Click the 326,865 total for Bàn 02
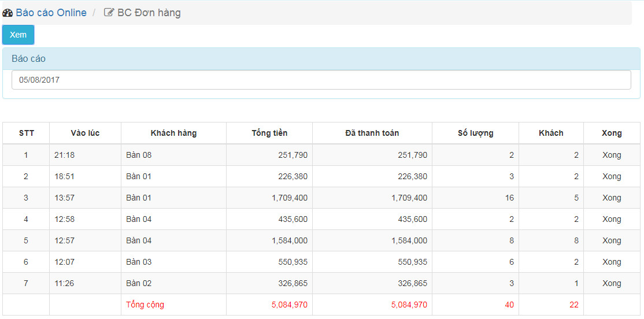Image resolution: width=644 pixels, height=319 pixels. click(290, 283)
